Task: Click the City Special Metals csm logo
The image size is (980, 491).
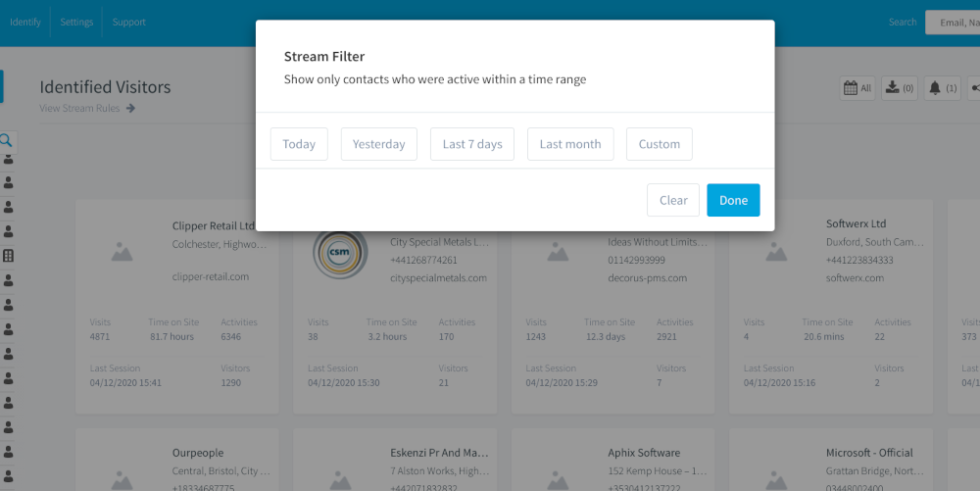Action: 340,253
